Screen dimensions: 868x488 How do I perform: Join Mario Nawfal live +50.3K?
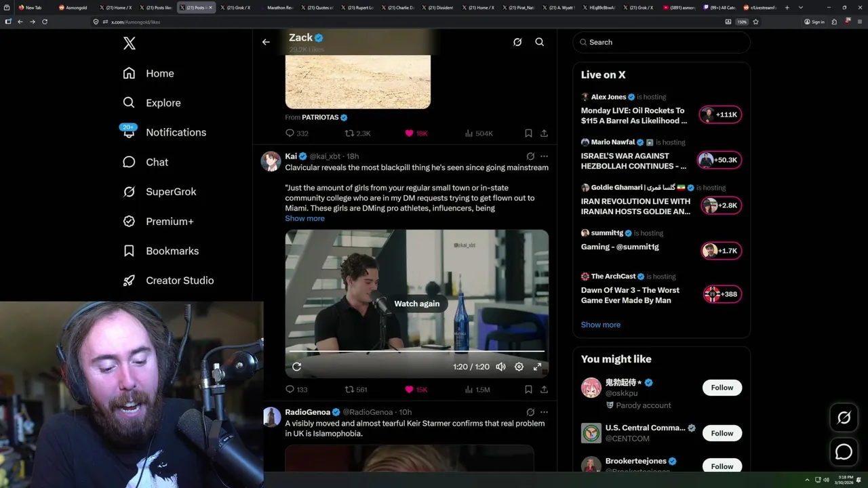(x=719, y=160)
